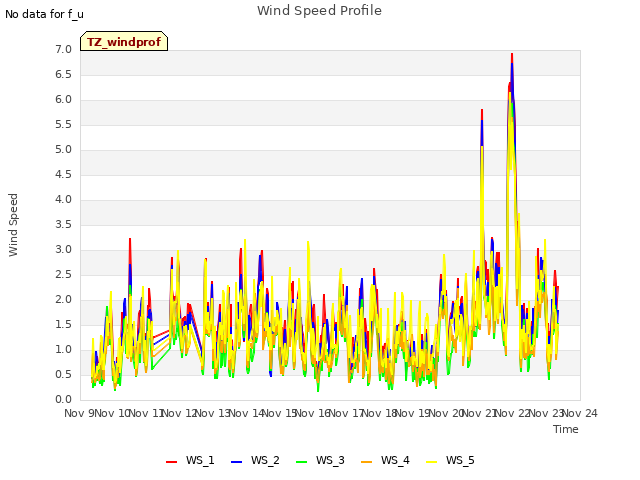Click the 4.5 y-axis tick label
Viewport: 640px width, 480px height.
[63, 175]
